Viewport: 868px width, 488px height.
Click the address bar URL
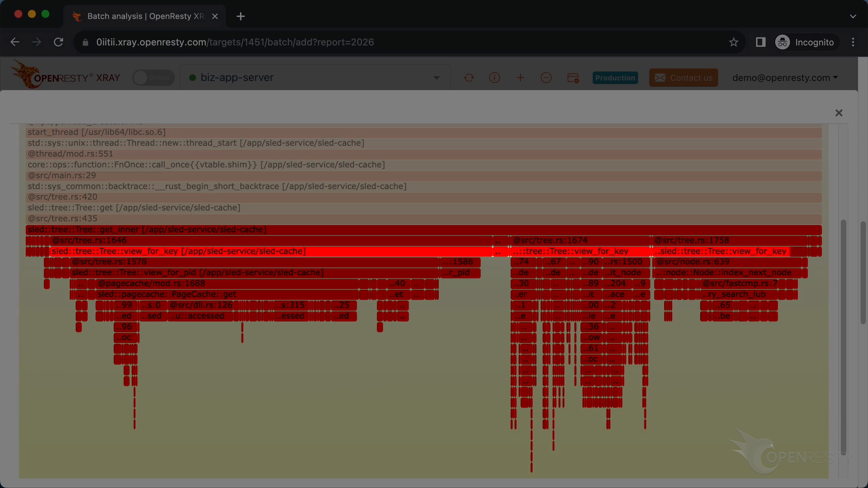(235, 42)
